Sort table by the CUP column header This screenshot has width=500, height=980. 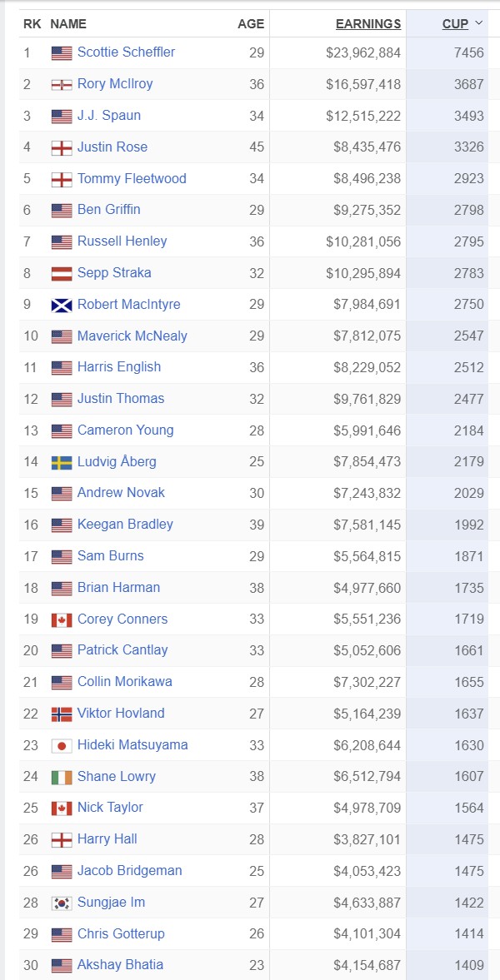click(455, 24)
